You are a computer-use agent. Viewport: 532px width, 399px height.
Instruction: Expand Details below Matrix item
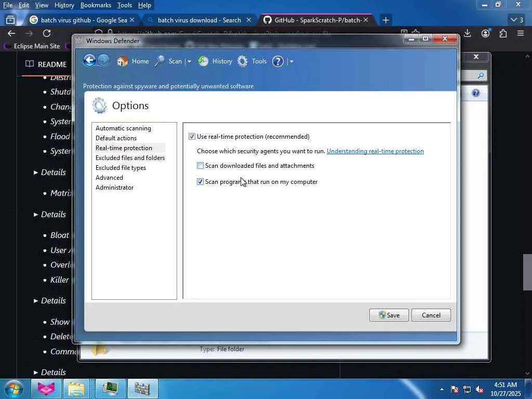point(50,215)
